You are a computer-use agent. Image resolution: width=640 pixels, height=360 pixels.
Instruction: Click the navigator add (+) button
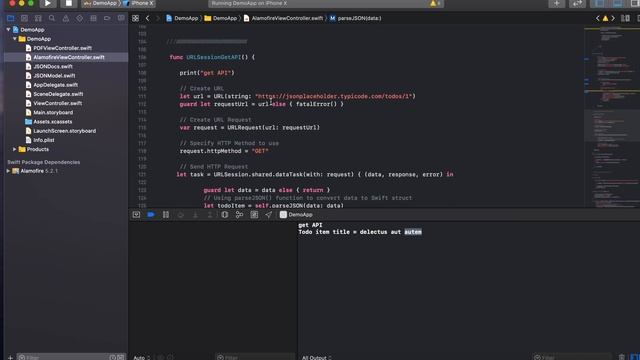pyautogui.click(x=11, y=358)
